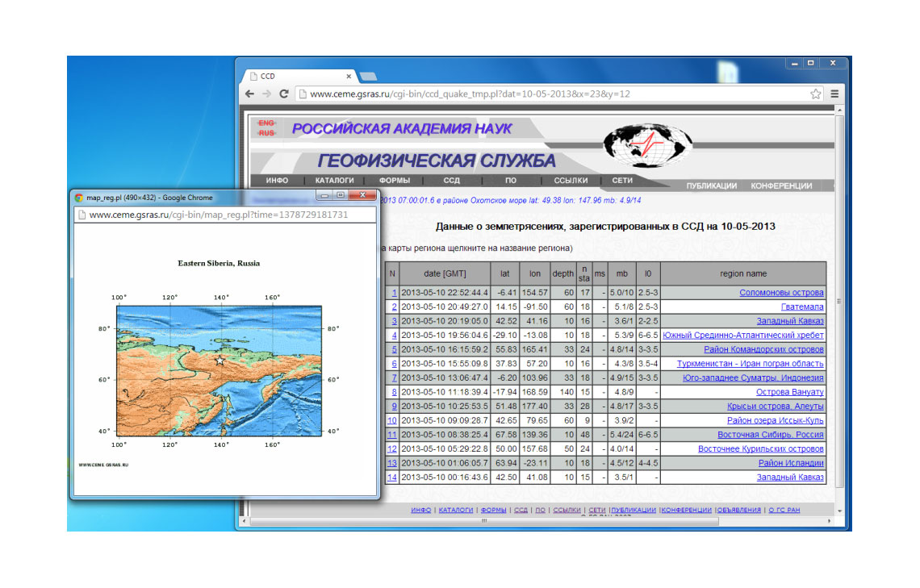Minimize the map_reg.pl popup window

click(x=324, y=194)
